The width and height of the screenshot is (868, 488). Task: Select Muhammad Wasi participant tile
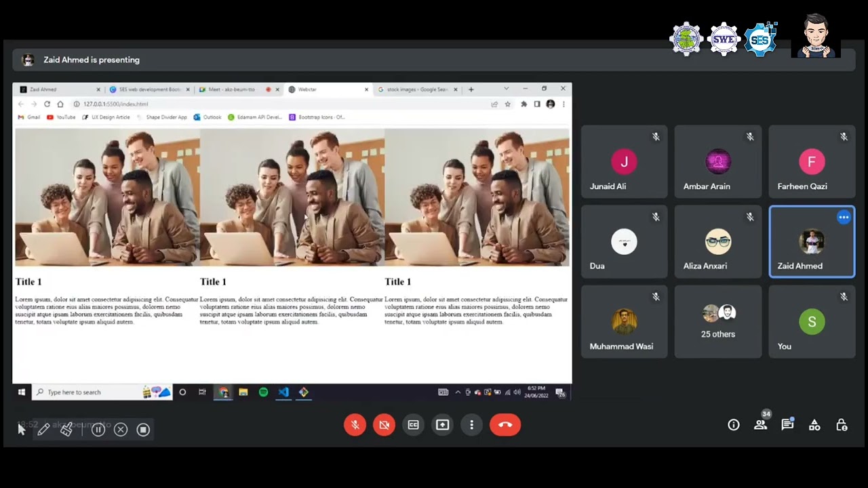point(624,322)
